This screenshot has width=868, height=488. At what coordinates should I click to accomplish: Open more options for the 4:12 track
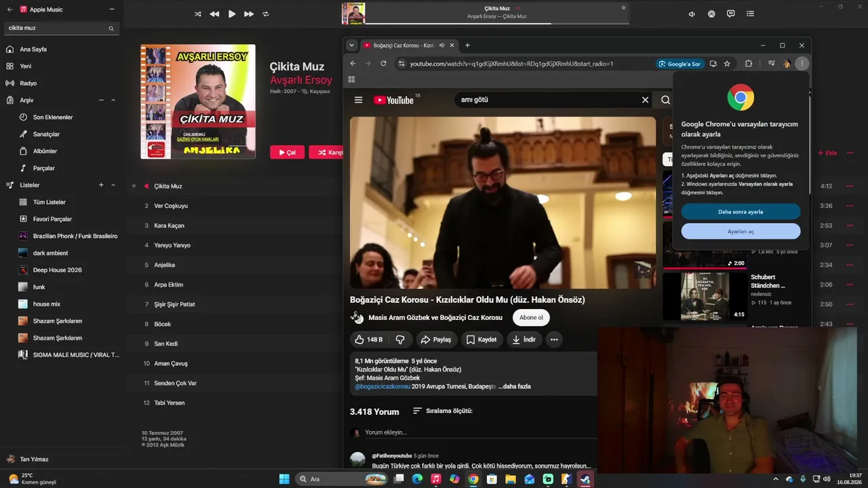(x=850, y=186)
